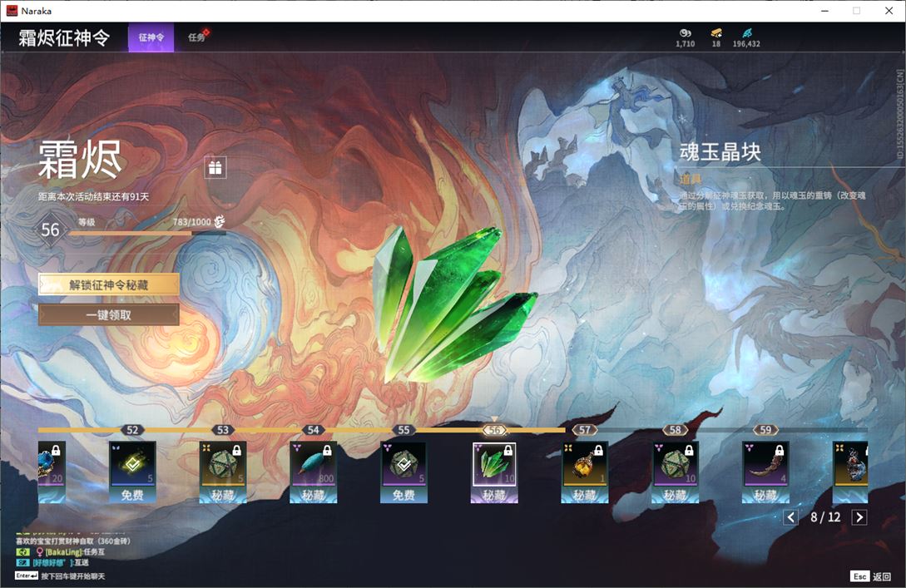Select level 53 locked green orb reward
906x588 pixels.
click(223, 472)
